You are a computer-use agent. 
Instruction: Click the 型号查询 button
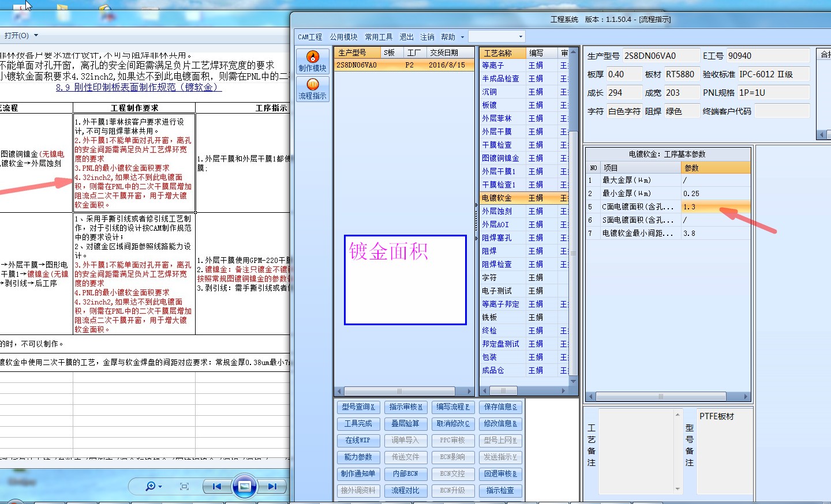click(x=358, y=407)
